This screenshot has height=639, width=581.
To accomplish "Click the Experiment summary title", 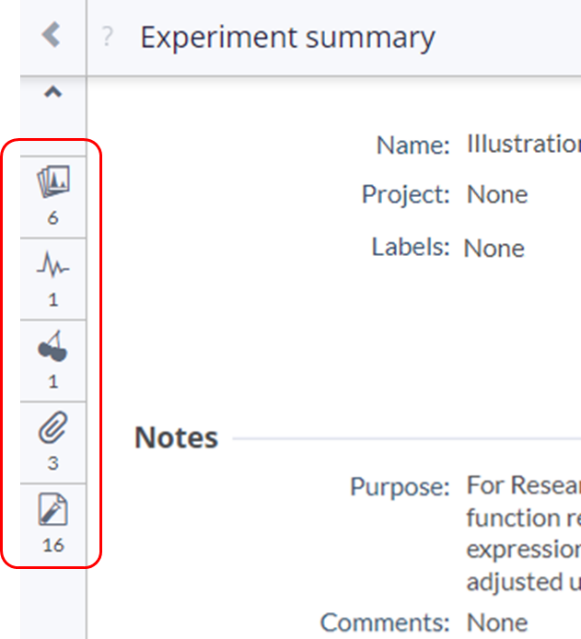I will tap(288, 38).
